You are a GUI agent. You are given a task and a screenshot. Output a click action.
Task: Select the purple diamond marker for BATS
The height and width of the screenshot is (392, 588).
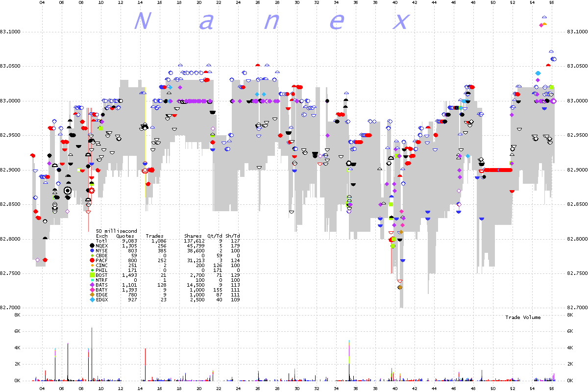click(x=92, y=284)
